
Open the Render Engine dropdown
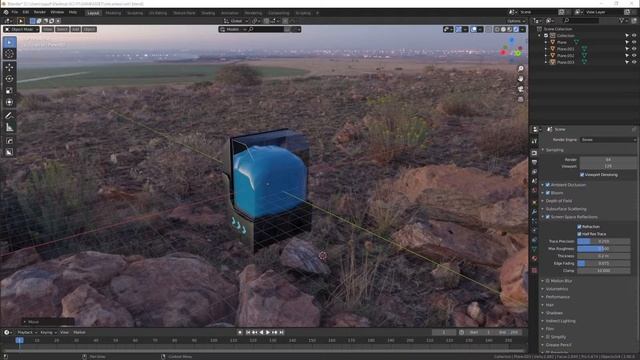pyautogui.click(x=608, y=140)
